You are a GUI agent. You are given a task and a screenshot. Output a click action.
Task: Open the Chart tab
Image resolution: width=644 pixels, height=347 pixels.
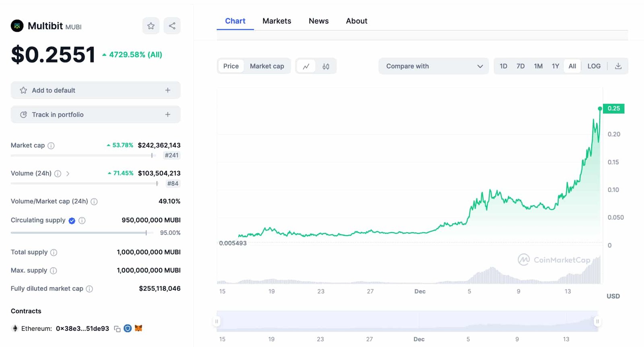tap(235, 21)
